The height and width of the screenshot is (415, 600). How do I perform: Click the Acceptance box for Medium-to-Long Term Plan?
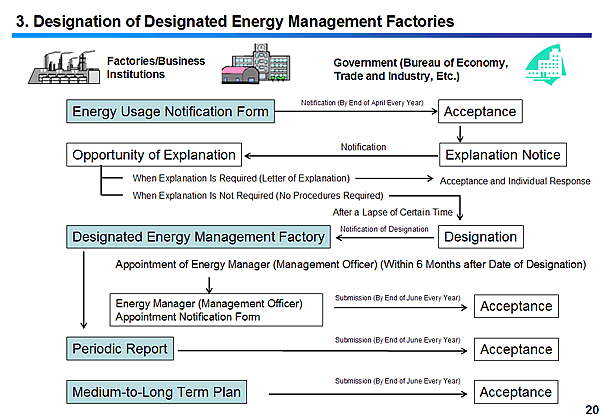pyautogui.click(x=516, y=392)
